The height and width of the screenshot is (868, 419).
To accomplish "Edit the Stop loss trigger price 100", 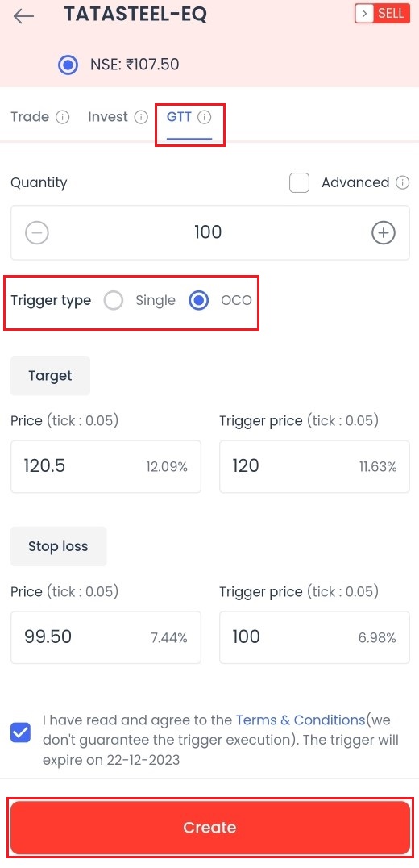I will (314, 637).
